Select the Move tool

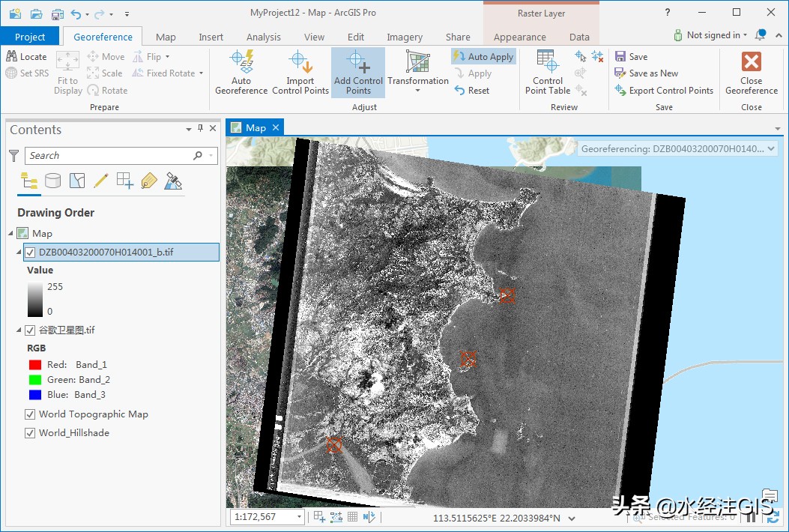[x=106, y=57]
